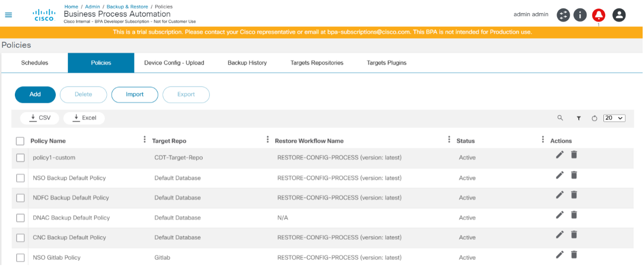The image size is (644, 267).
Task: Check the policy1-custom row checkbox
Action: [20, 158]
